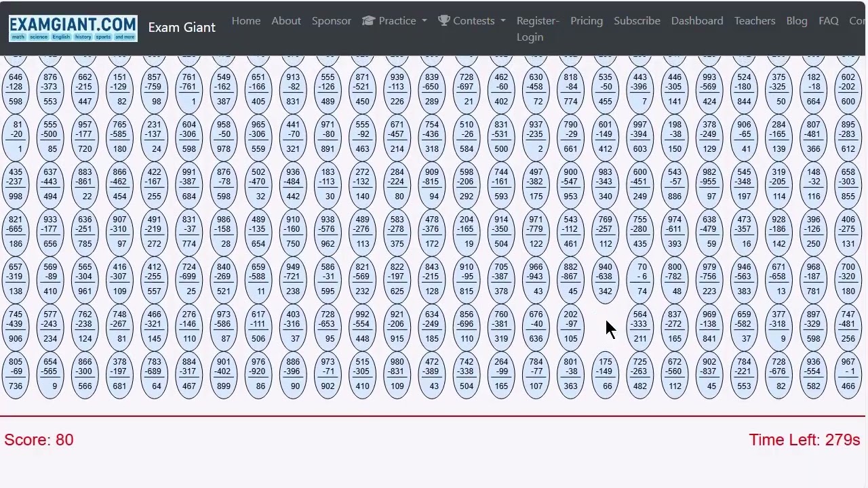Select the oval 659 − 588 = 11
The width and height of the screenshot is (868, 488).
(258, 279)
